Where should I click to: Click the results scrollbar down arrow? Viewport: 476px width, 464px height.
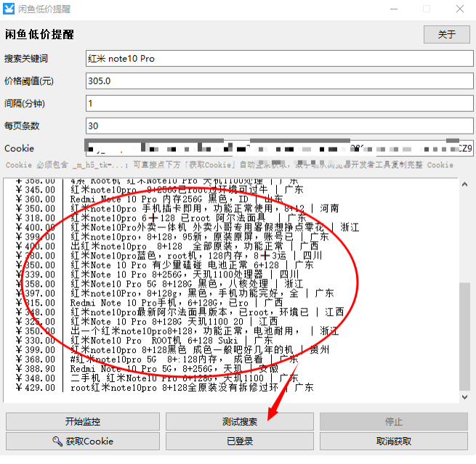pos(464,397)
